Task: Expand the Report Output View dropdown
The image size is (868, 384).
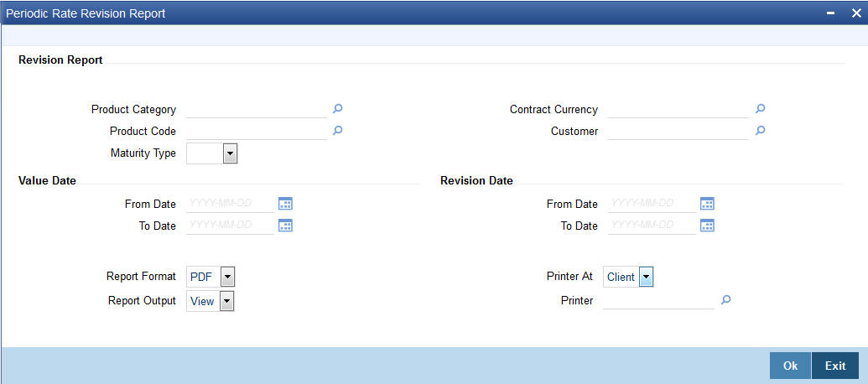Action: coord(227,302)
